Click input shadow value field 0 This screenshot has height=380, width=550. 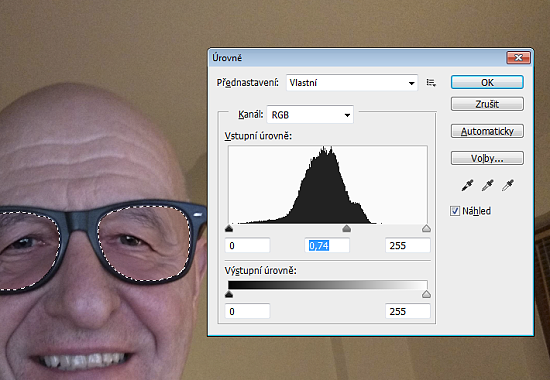tap(248, 246)
